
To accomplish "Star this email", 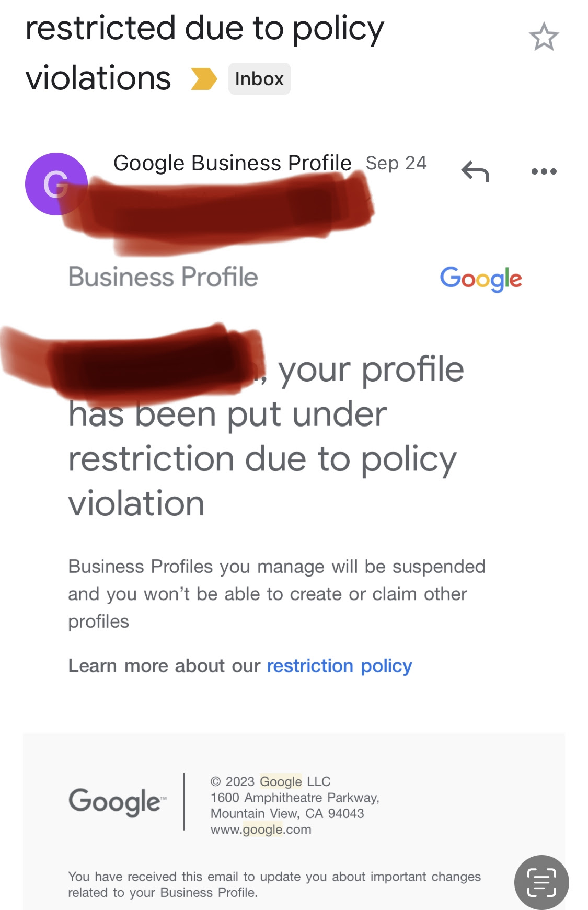I will pyautogui.click(x=544, y=37).
